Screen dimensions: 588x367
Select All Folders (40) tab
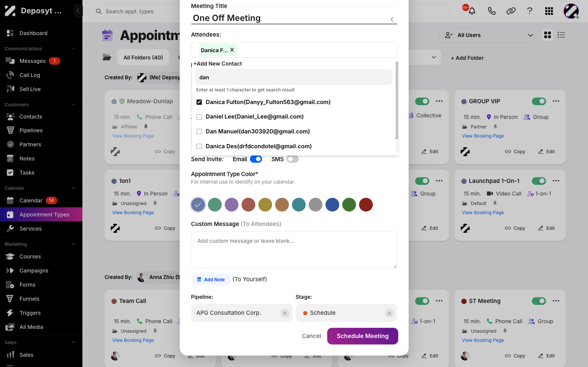tap(143, 58)
